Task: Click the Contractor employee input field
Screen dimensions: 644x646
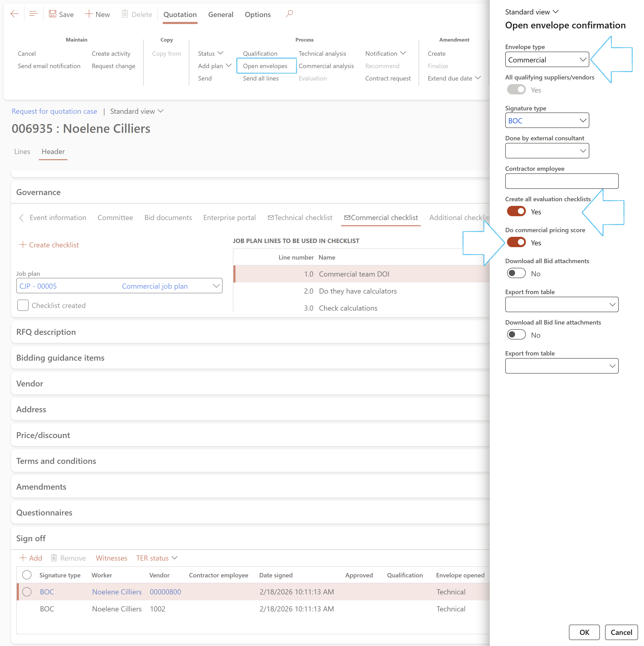Action: (561, 181)
